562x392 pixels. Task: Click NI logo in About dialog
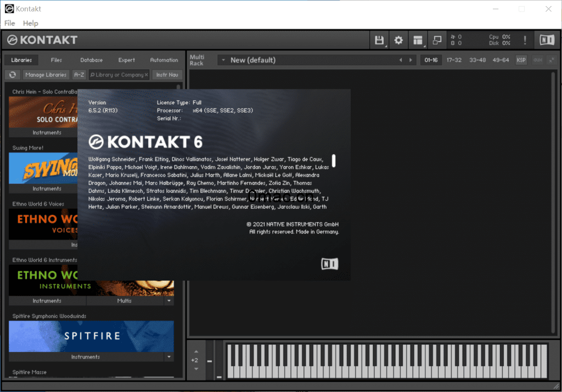click(330, 264)
